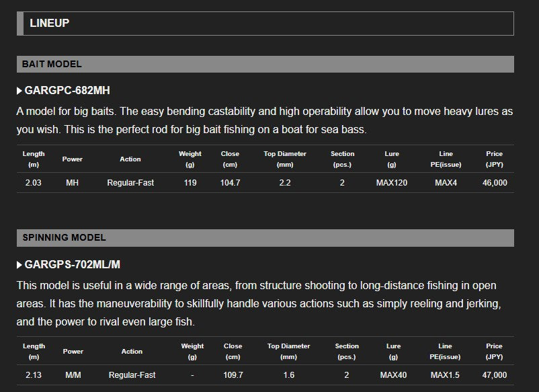Click the 119 weight value
Viewport: 539px width, 392px height.
point(190,183)
